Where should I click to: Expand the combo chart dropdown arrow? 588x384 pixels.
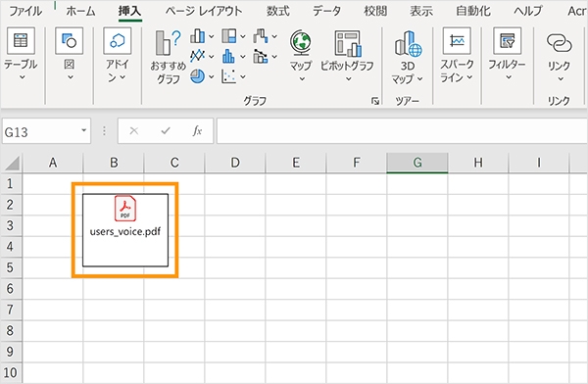click(274, 57)
